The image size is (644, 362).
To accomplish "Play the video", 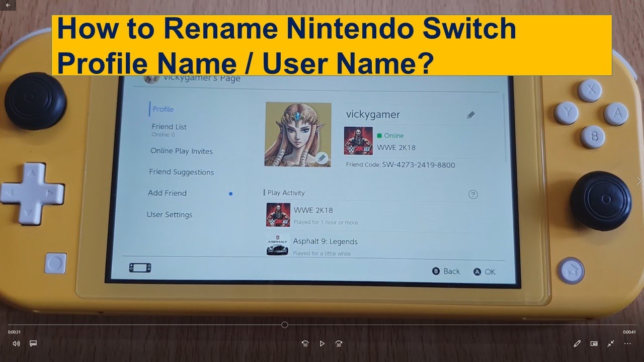I will tap(322, 344).
